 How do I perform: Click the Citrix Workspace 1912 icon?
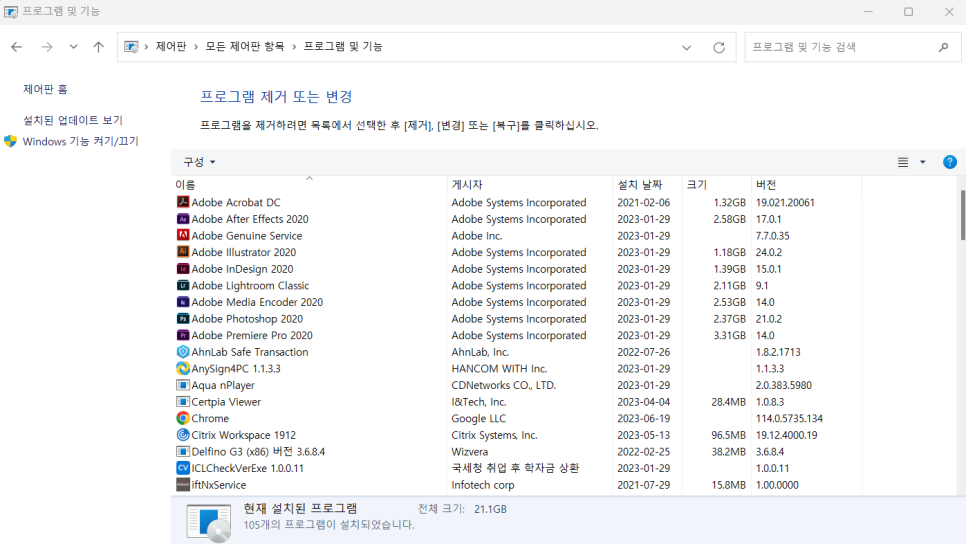(x=183, y=435)
